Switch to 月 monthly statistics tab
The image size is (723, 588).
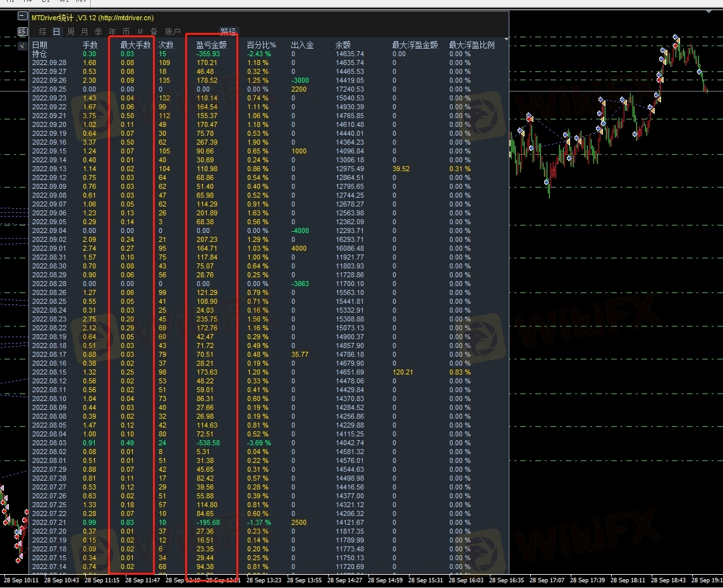tap(85, 32)
